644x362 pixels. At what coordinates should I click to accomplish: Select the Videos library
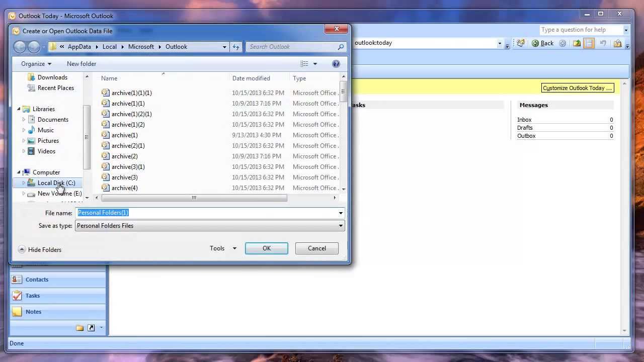(46, 151)
